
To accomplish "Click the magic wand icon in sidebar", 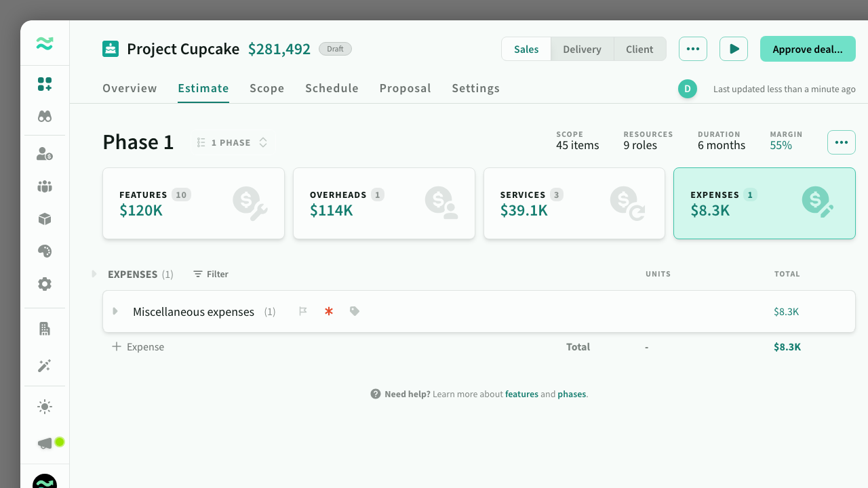I will [45, 366].
